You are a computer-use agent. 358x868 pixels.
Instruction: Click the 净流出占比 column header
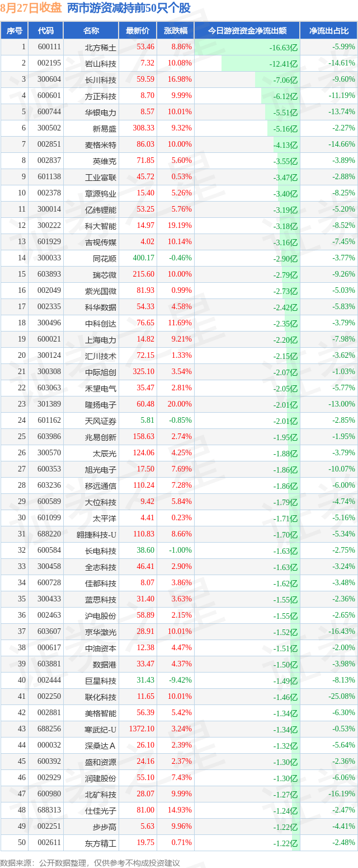coord(328,31)
